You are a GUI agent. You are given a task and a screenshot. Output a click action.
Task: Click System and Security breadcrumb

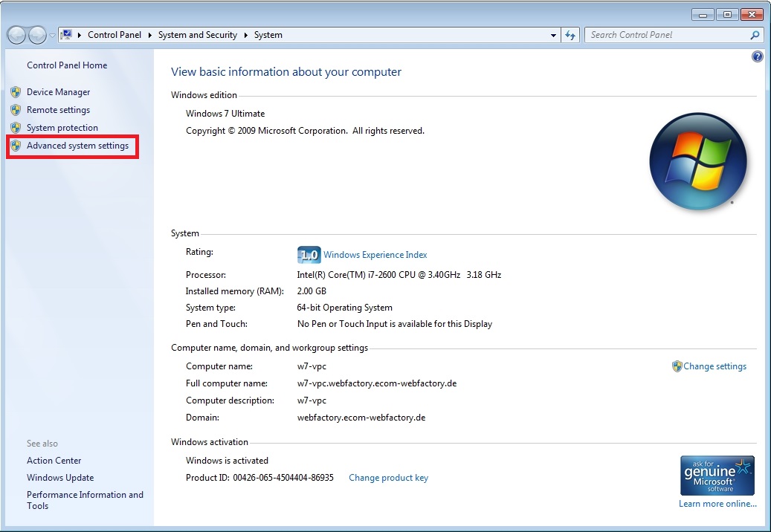pos(197,35)
